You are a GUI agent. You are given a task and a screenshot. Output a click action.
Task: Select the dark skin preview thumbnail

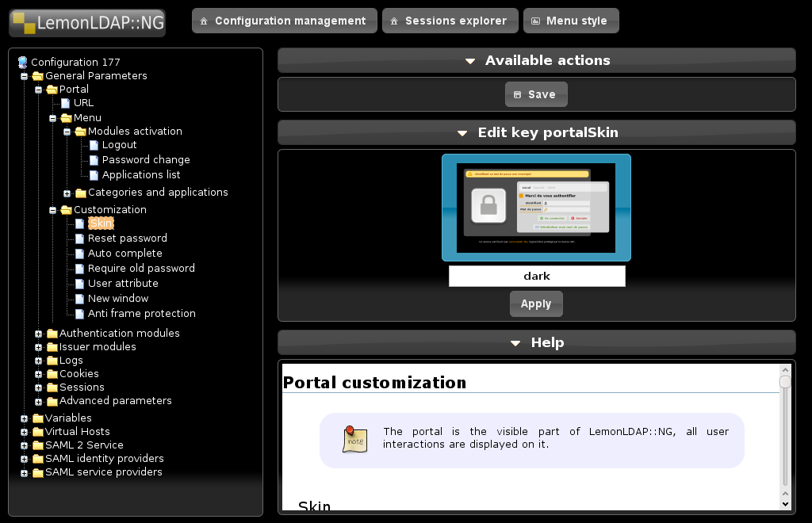536,208
